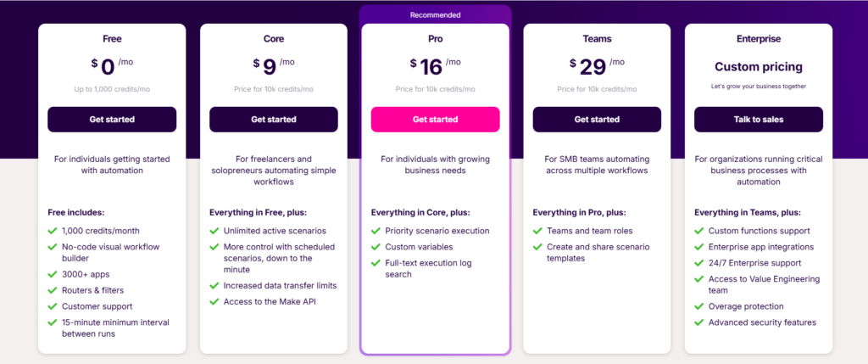This screenshot has height=364, width=868.
Task: Click the checkmark beside 1,000 credits/month
Action: [x=53, y=231]
